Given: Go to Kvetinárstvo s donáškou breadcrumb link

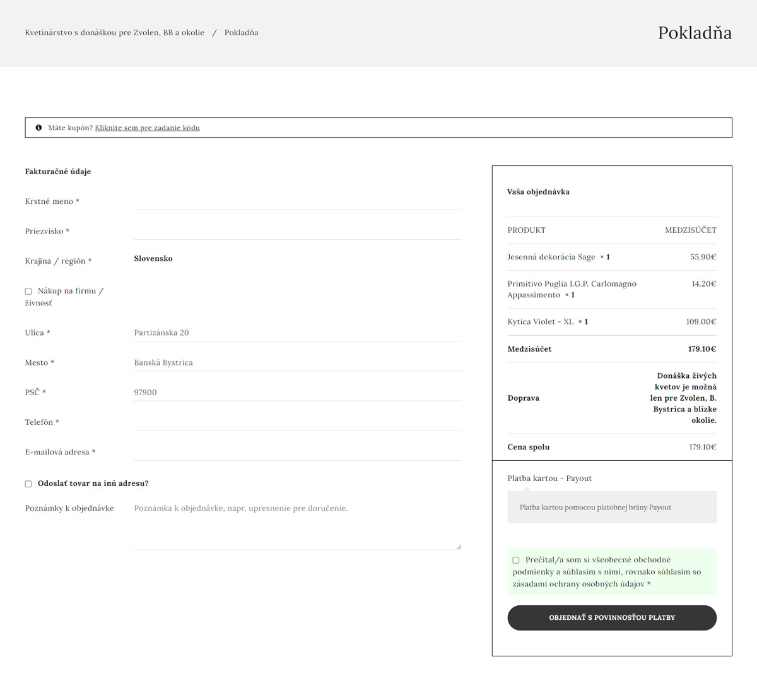Looking at the screenshot, I should pos(115,33).
